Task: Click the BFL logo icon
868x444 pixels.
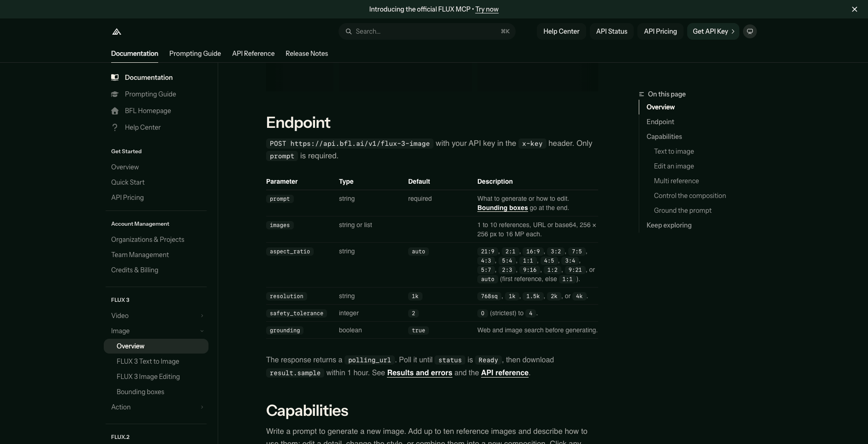Action: coord(117,31)
